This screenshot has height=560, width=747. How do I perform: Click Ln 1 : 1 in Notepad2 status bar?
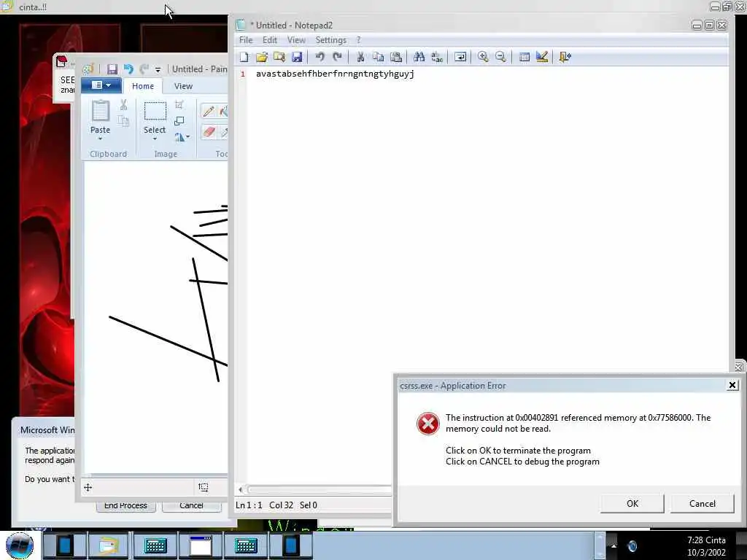click(249, 505)
